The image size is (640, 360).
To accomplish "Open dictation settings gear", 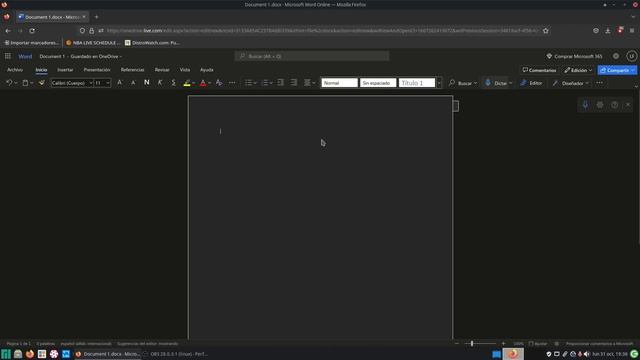I will (x=600, y=105).
